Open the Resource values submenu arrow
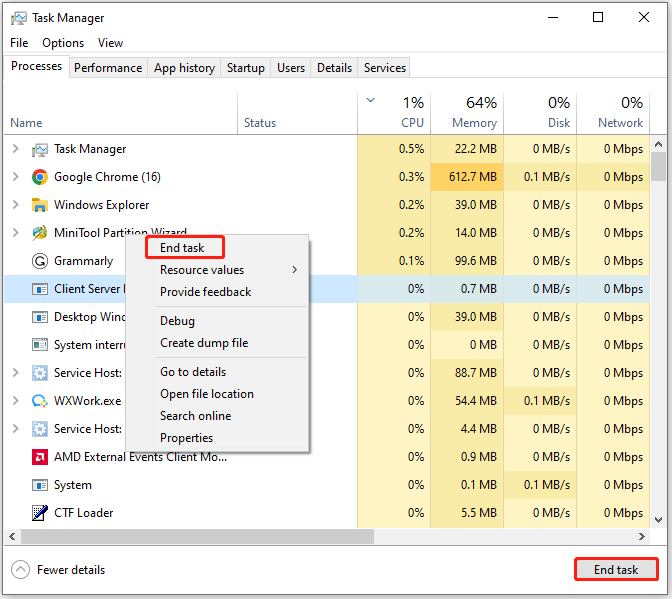 294,270
